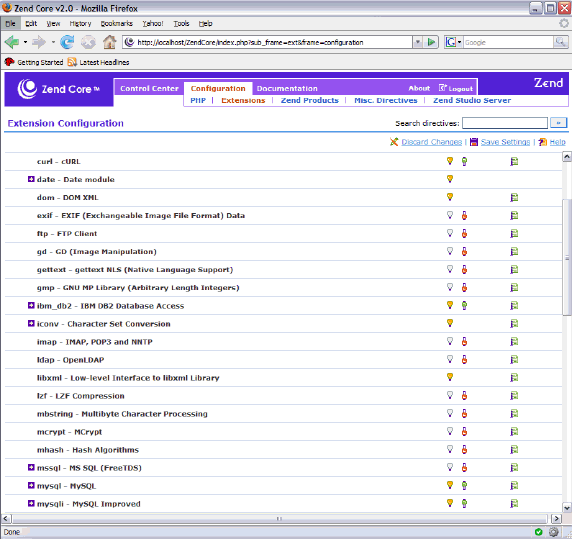Image resolution: width=572 pixels, height=539 pixels.
Task: Click the Discard Changes link
Action: (432, 142)
